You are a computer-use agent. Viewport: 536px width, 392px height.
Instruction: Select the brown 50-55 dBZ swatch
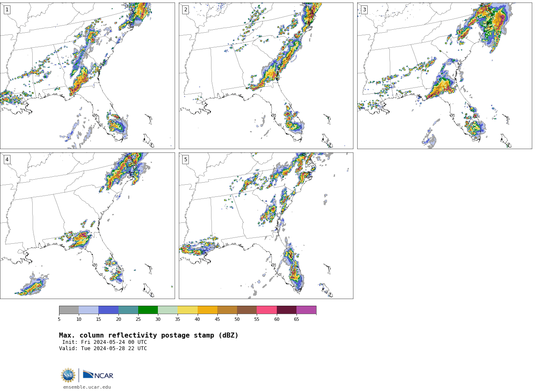point(247,310)
